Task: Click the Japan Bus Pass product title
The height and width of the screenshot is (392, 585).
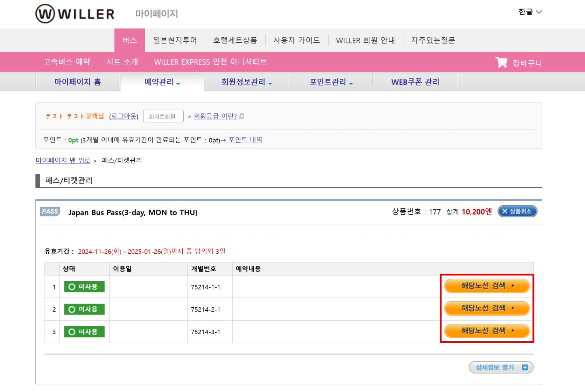Action: (133, 212)
